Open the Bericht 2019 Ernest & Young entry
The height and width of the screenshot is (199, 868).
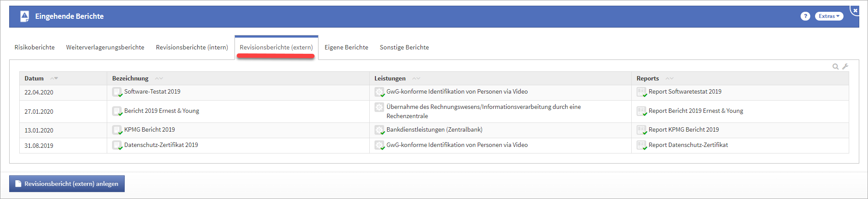tap(161, 111)
